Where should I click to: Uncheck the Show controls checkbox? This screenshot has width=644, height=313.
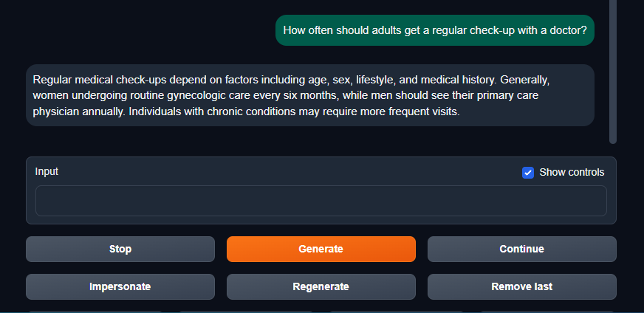pos(528,173)
